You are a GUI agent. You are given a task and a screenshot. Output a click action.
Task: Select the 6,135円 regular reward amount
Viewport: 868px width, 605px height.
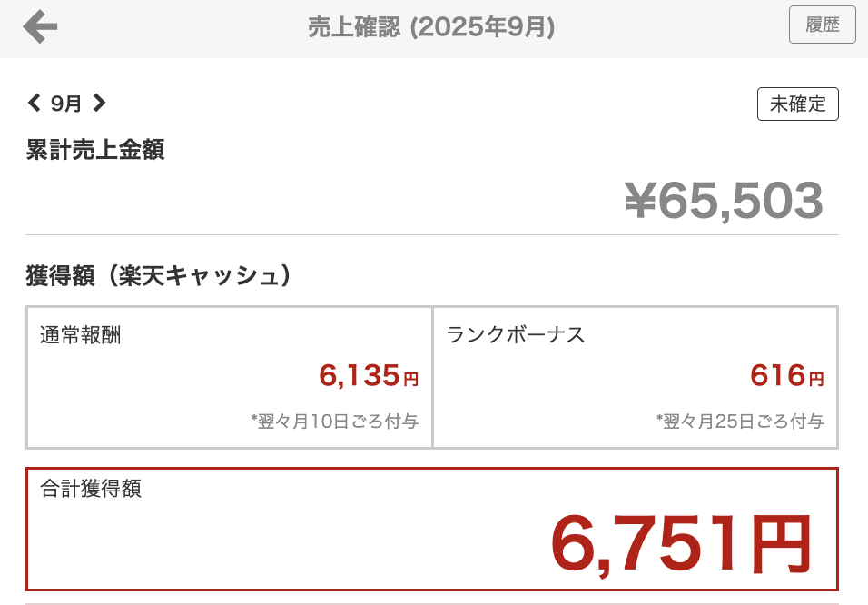coord(368,374)
